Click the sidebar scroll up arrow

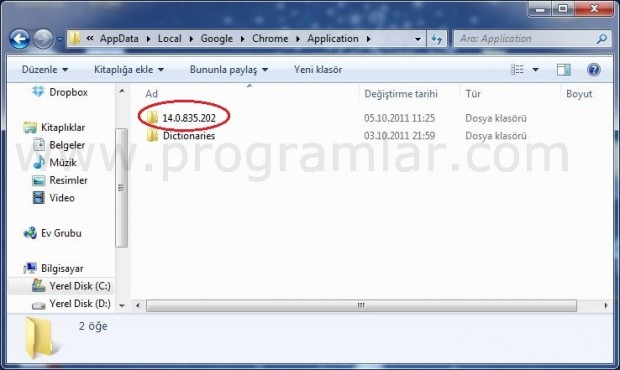(x=122, y=91)
